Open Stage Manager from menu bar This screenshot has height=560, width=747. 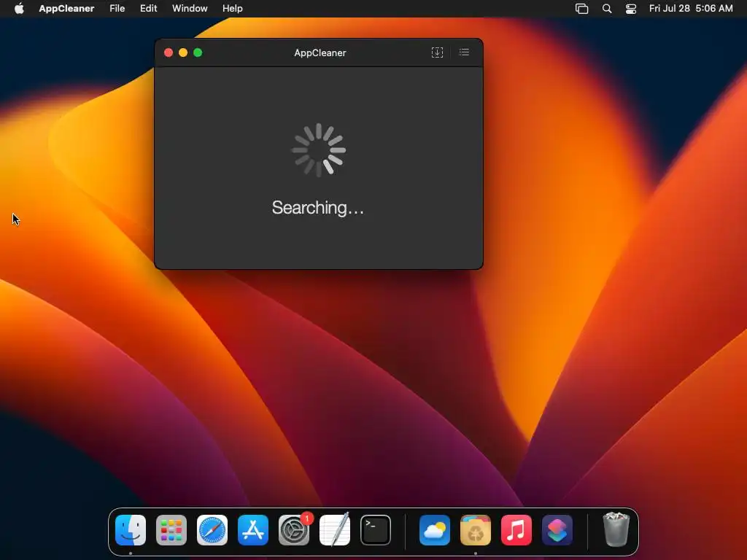[581, 9]
